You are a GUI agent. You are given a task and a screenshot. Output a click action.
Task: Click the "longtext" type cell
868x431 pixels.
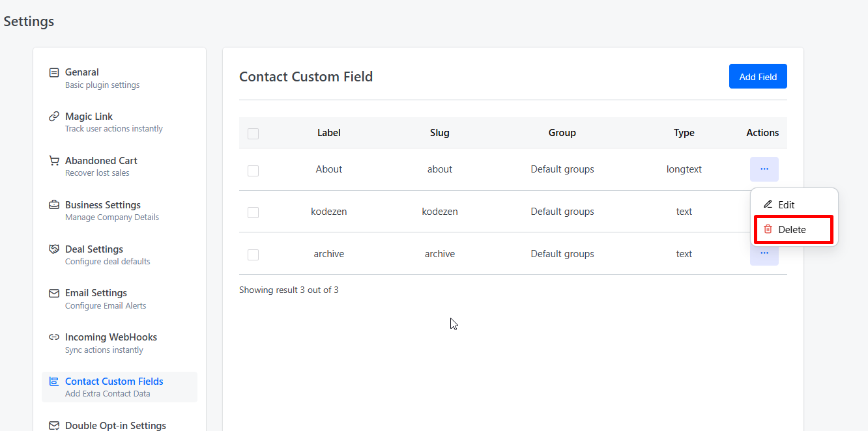[684, 169]
